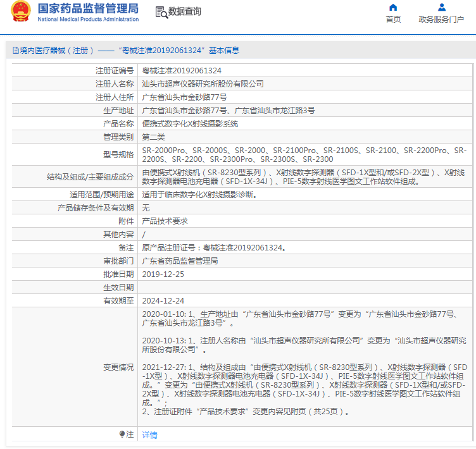476x449 pixels.
Task: Select model list starting SR-2000Pro
Action: pyautogui.click(x=304, y=155)
